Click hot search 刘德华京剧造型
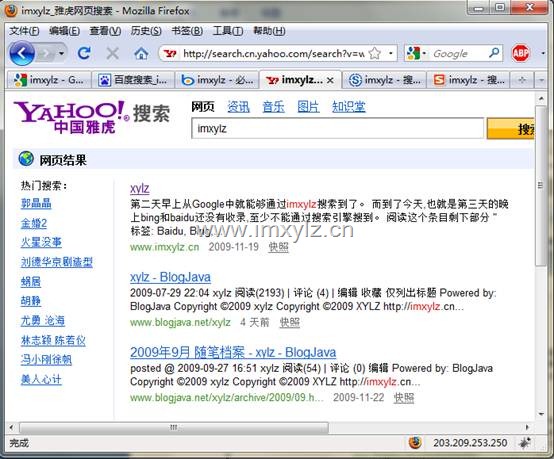This screenshot has width=554, height=459. 57,262
